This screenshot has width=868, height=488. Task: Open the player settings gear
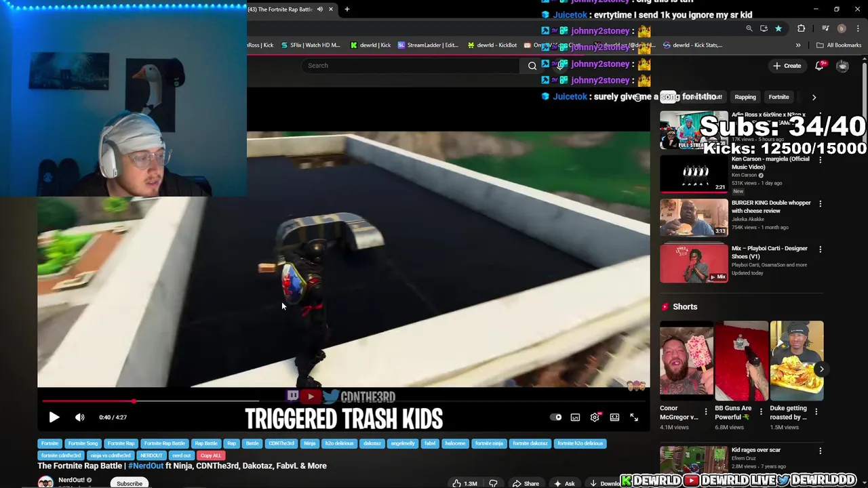pyautogui.click(x=595, y=418)
